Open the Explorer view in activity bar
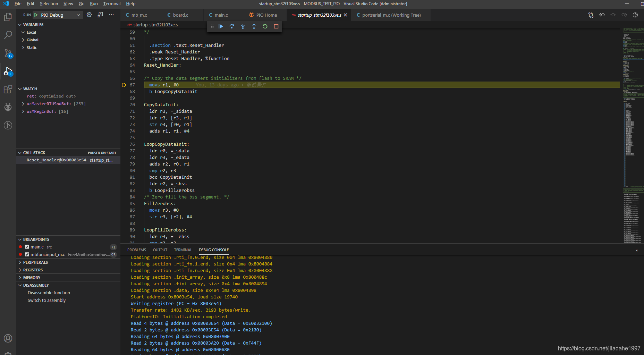 8,17
